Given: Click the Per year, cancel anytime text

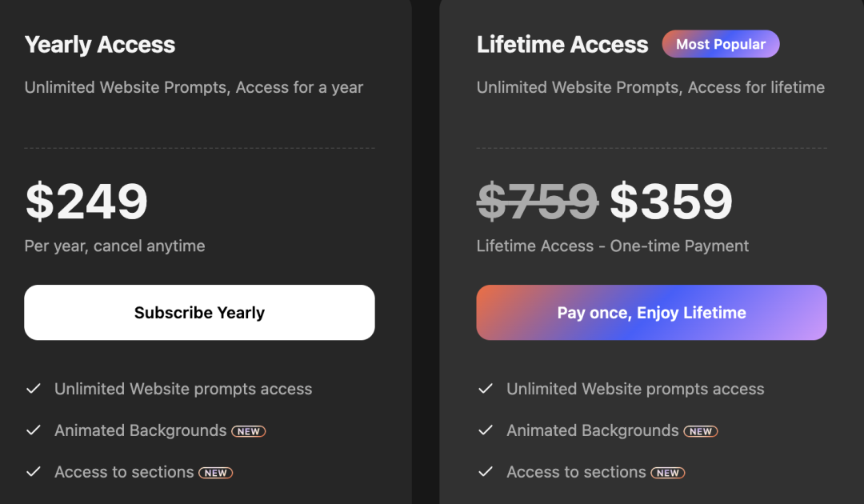Looking at the screenshot, I should pyautogui.click(x=114, y=246).
